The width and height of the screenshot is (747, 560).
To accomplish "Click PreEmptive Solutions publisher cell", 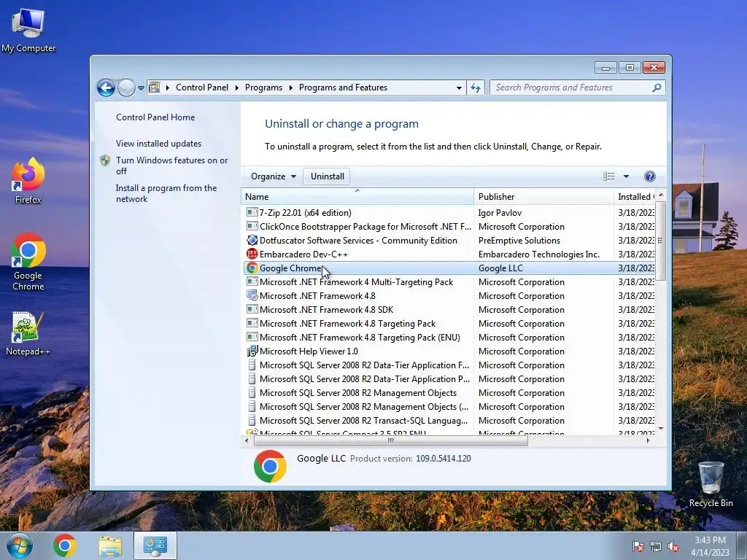I will coord(519,241).
